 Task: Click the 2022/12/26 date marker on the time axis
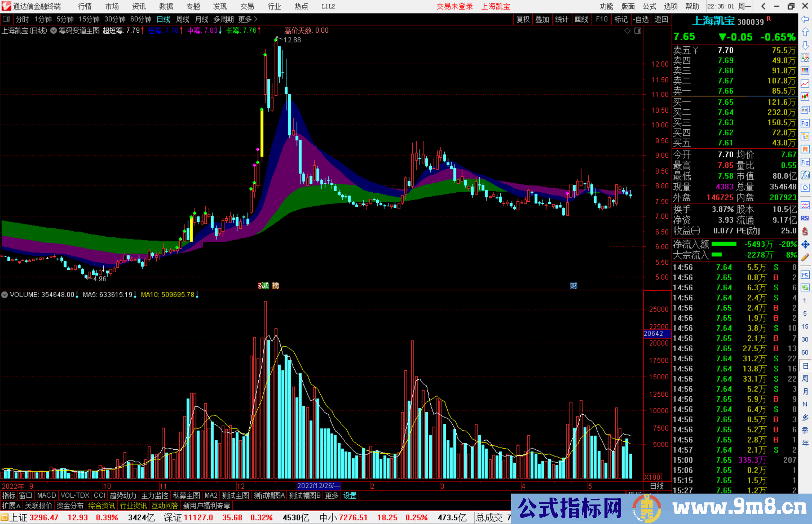pos(318,486)
